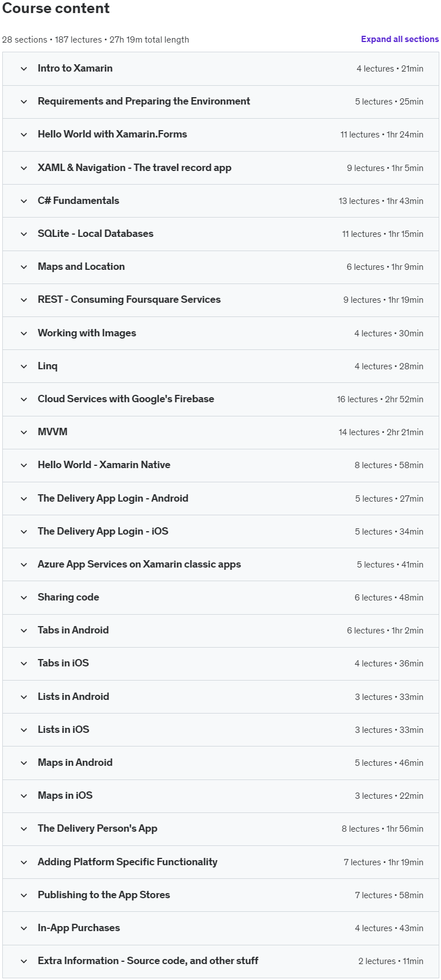441x980 pixels.
Task: Click the Expand all sections link
Action: [x=400, y=39]
